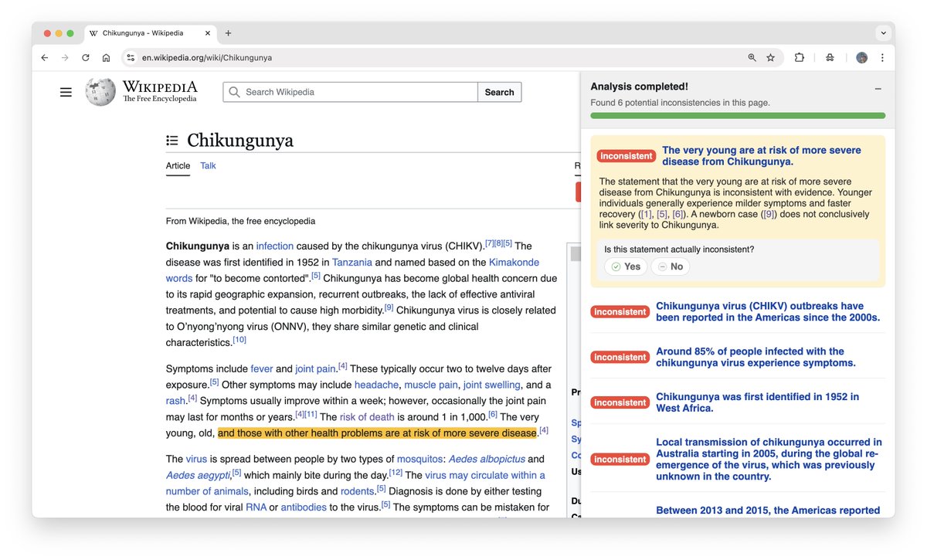Viewport: 927px width, 560px height.
Task: Click the browser forward arrow
Action: (x=65, y=58)
